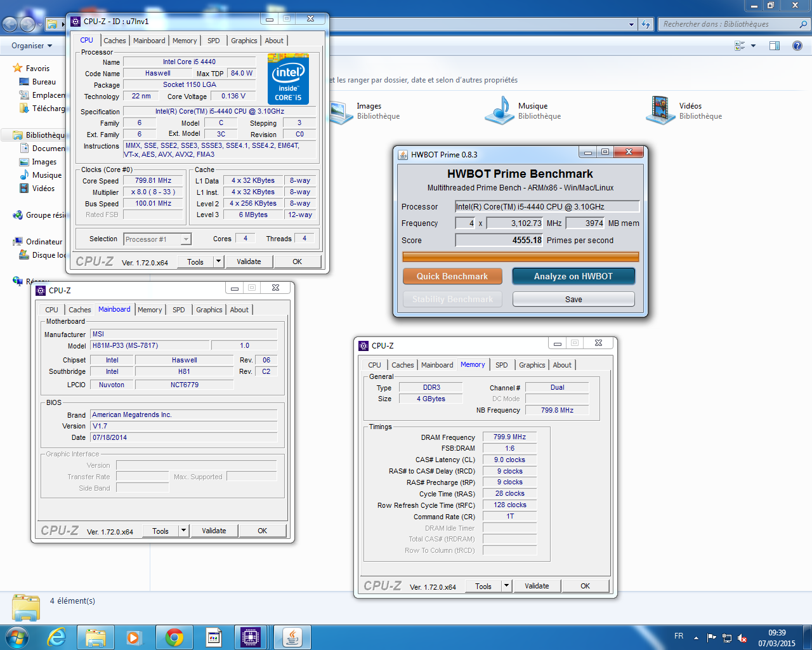Screen dimensions: 812x650
Task: Click the network tray icon
Action: [x=727, y=638]
